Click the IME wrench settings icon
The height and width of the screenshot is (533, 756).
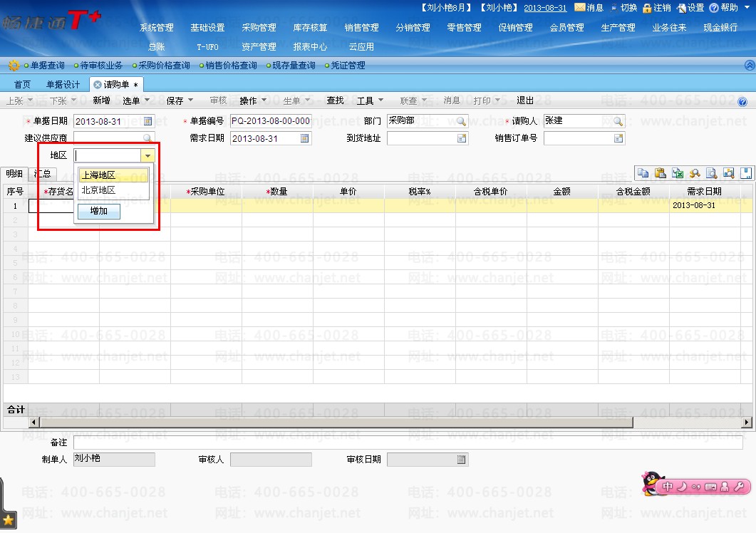(x=739, y=487)
